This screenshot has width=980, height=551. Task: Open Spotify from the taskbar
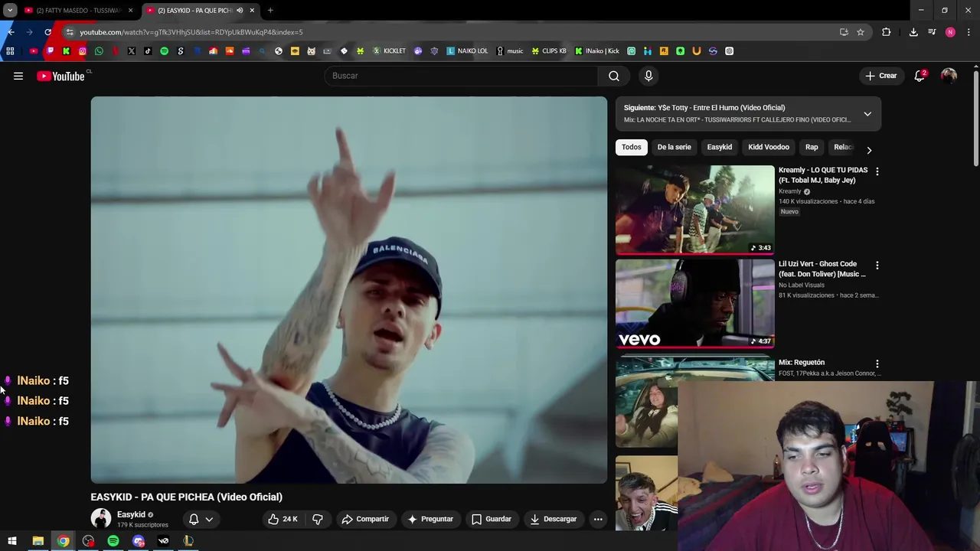pos(113,541)
